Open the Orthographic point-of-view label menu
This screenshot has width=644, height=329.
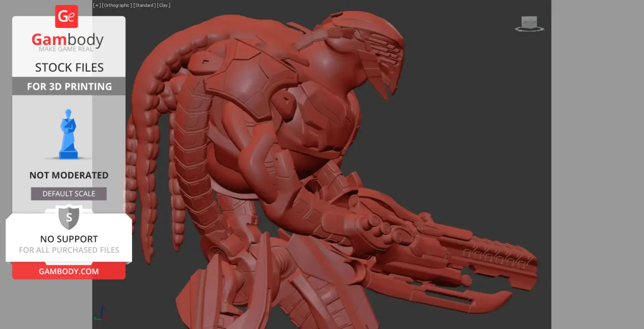pos(117,5)
